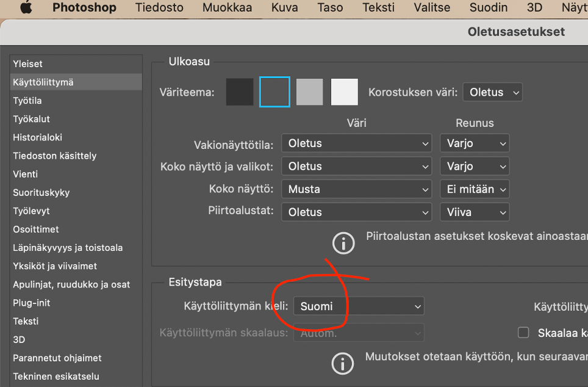Open Käyttöliittymän kieli language dropdown
The height and width of the screenshot is (387, 588).
[359, 306]
